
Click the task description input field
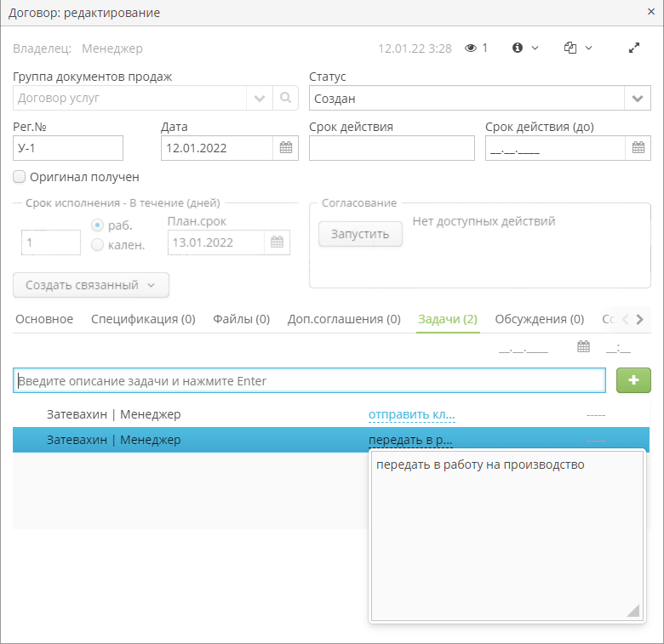[309, 381]
